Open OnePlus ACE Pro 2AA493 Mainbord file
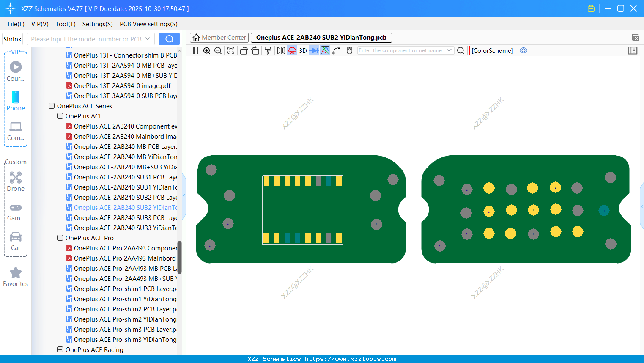This screenshot has width=644, height=363. click(121, 258)
